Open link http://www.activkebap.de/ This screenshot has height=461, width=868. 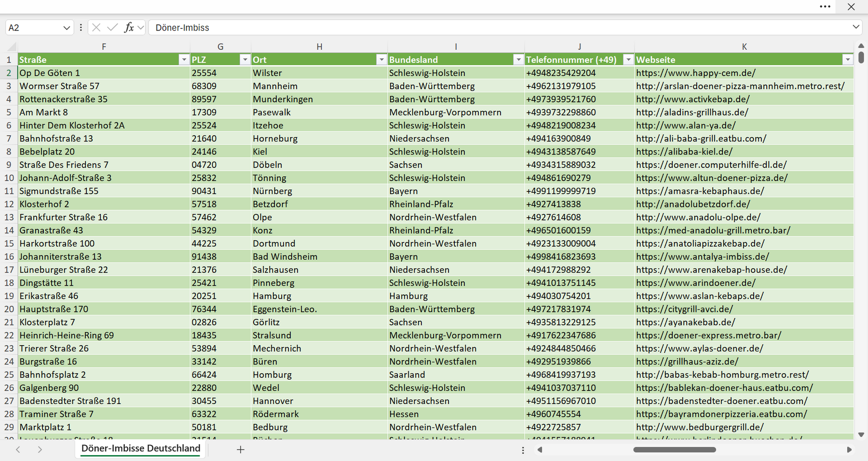692,99
